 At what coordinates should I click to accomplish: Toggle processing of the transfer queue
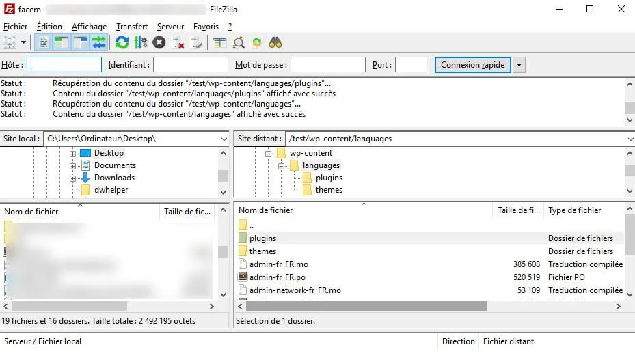pos(141,42)
